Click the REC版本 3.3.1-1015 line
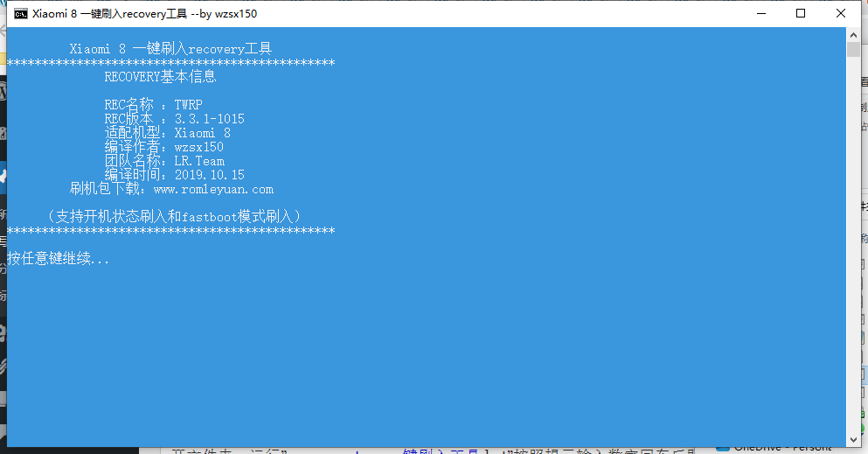Viewport: 868px width, 454px height. (174, 118)
